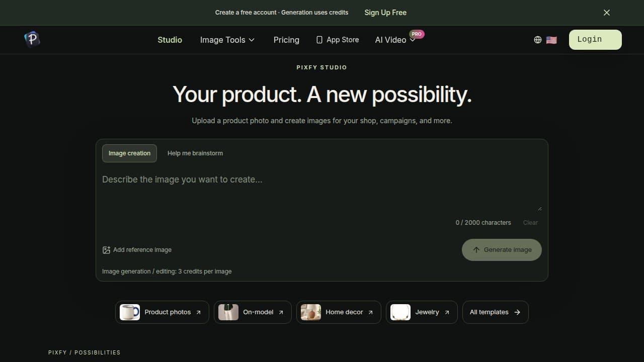Switch to Help me brainstorm tab
This screenshot has height=362, width=644.
[195, 153]
